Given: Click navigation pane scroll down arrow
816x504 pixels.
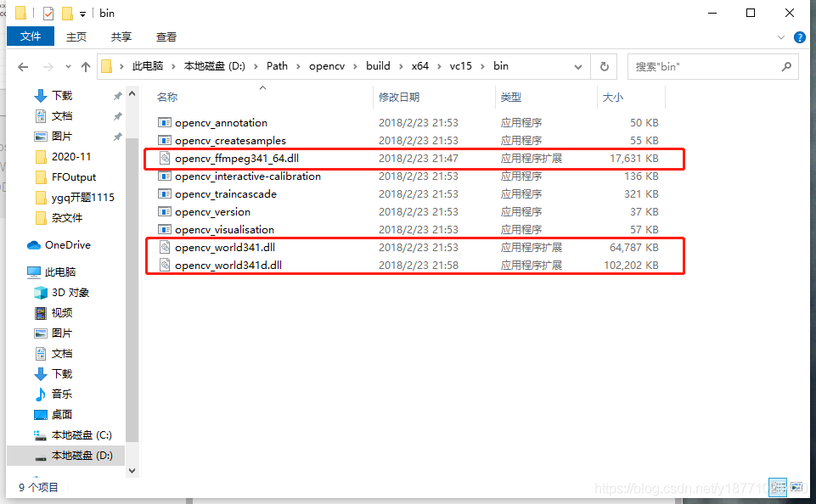Looking at the screenshot, I should click(x=132, y=471).
